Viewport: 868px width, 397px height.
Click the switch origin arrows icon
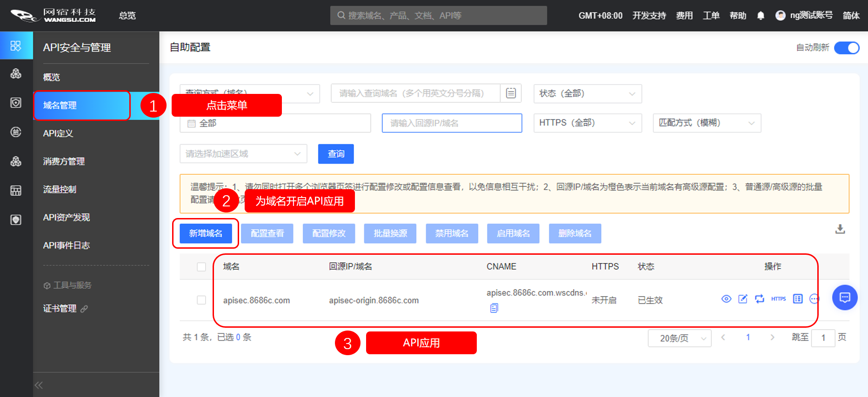pyautogui.click(x=760, y=299)
